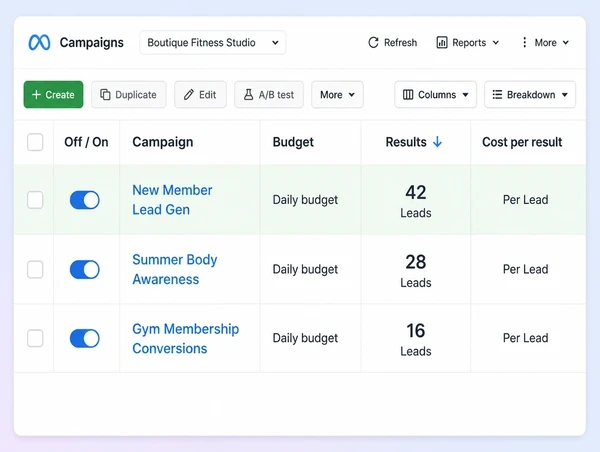Click Per Lead in Summer Body Awareness row
The image size is (600, 452).
525,269
